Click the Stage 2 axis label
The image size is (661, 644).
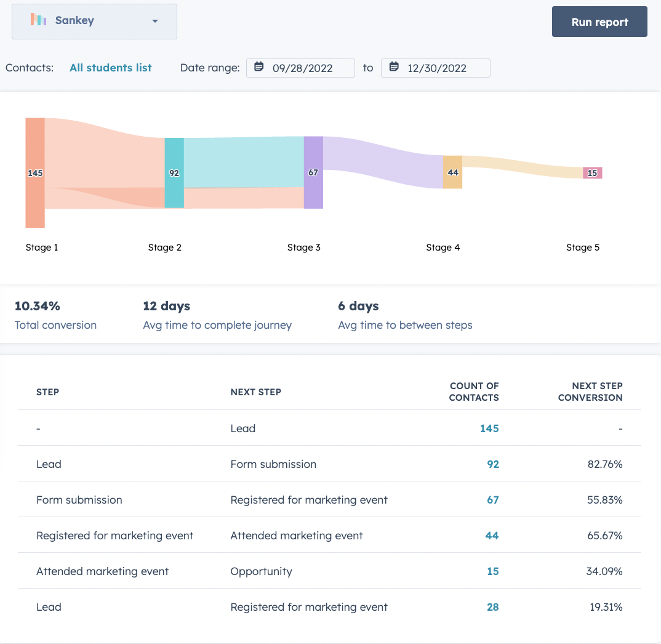pyautogui.click(x=164, y=248)
